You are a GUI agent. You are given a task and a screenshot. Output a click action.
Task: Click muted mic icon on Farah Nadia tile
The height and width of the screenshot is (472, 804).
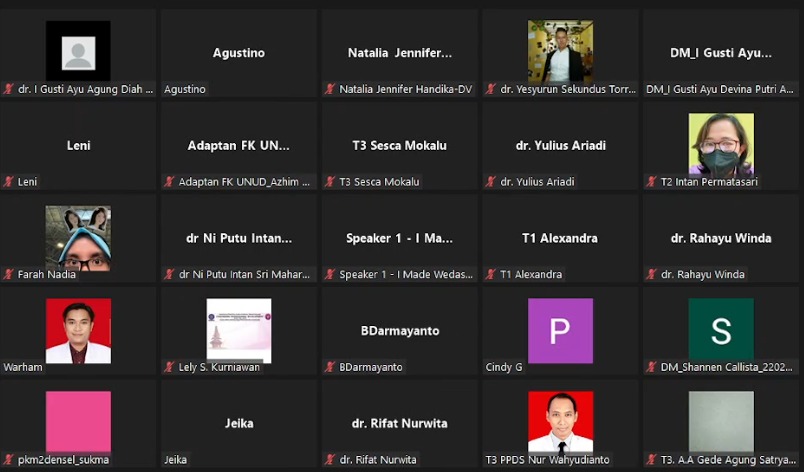point(8,274)
